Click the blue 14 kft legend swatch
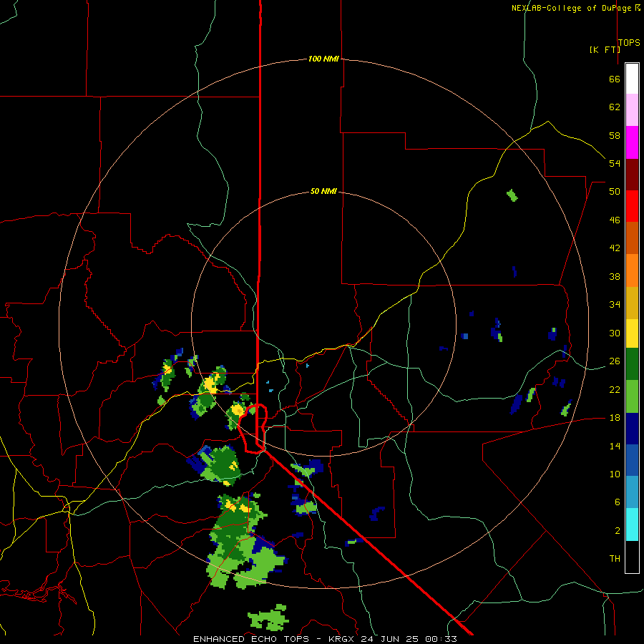 click(x=632, y=461)
